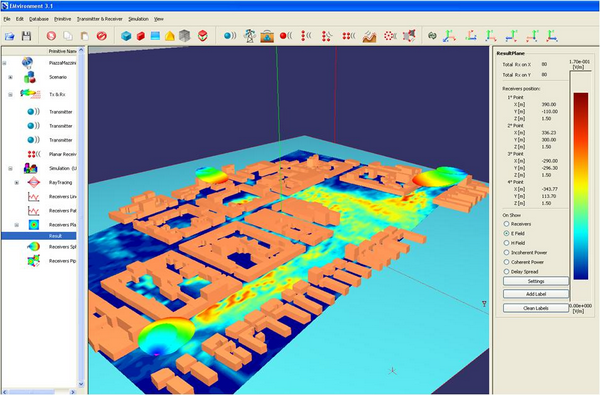Click the Open file toolbar icon
Image resolution: width=600 pixels, height=395 pixels.
pyautogui.click(x=10, y=36)
